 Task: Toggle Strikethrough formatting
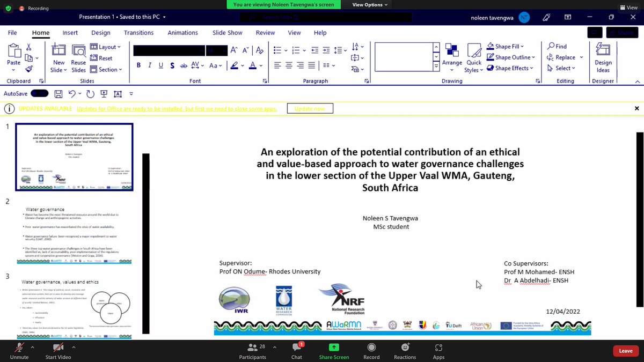184,65
